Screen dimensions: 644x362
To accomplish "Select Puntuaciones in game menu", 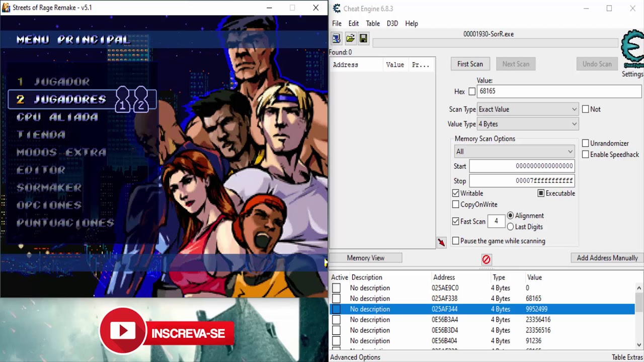I will (65, 223).
